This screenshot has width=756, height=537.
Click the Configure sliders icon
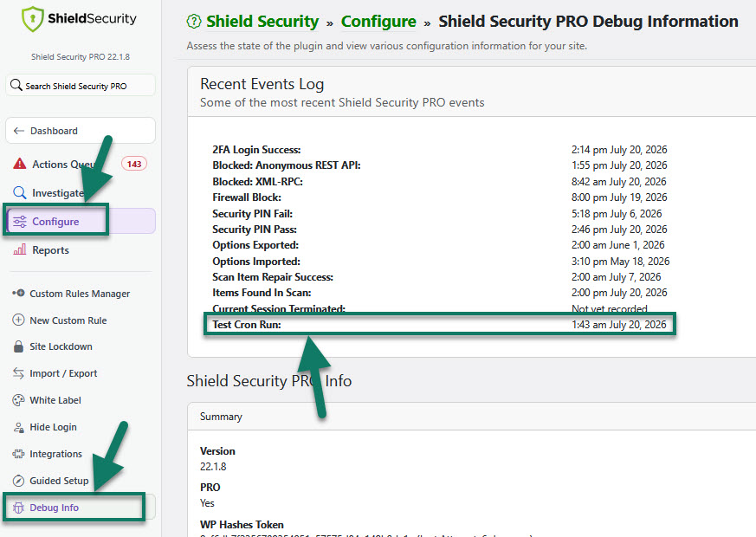[x=20, y=222]
